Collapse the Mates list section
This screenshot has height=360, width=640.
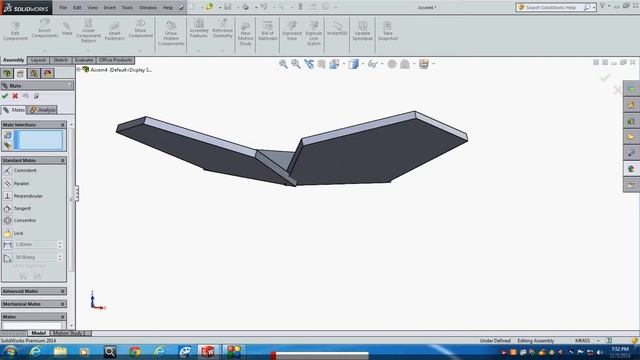(x=62, y=317)
